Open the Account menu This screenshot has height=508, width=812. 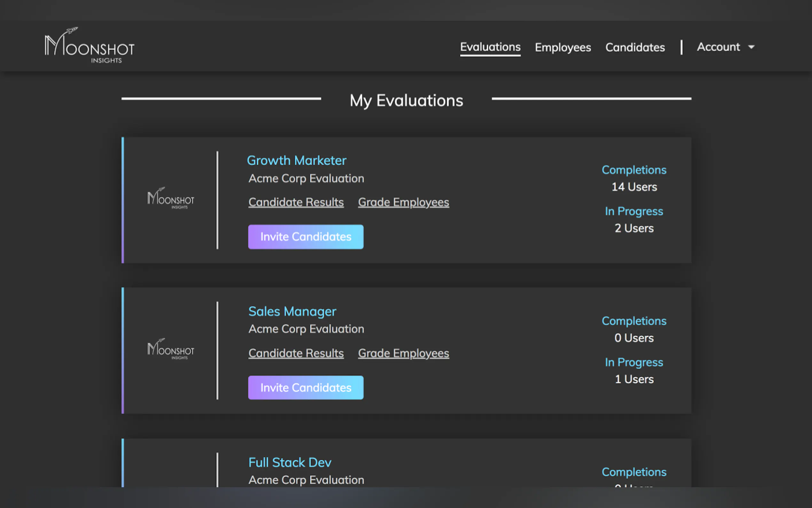click(718, 47)
